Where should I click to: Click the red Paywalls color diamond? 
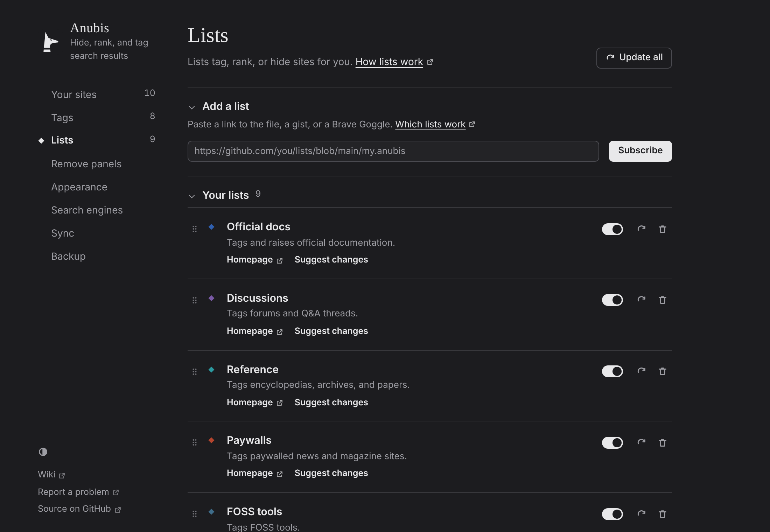pyautogui.click(x=211, y=440)
